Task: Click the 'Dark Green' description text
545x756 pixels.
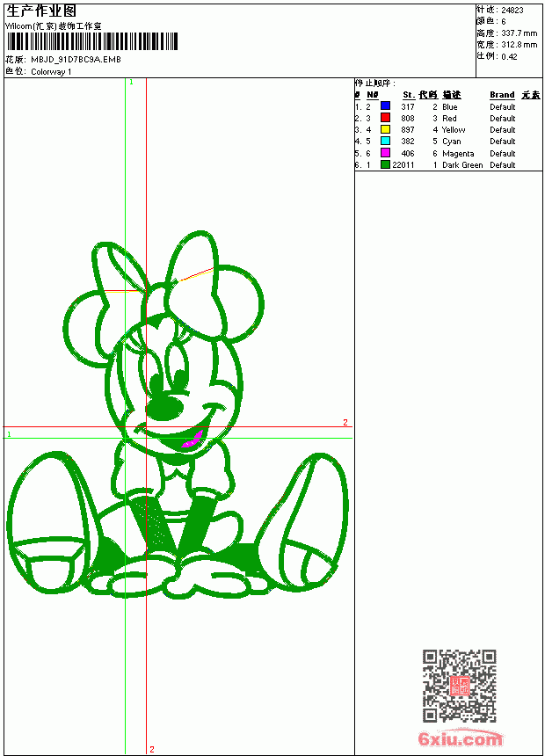Action: 462,165
